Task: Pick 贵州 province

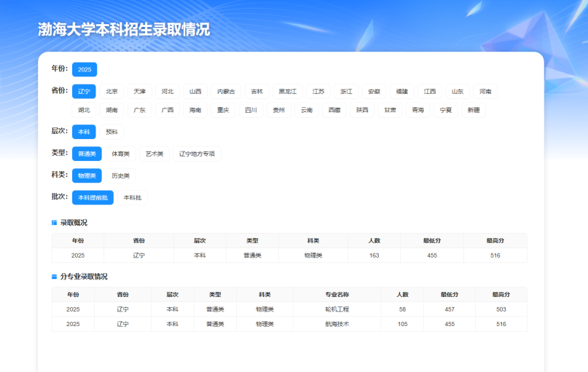Action: [278, 110]
